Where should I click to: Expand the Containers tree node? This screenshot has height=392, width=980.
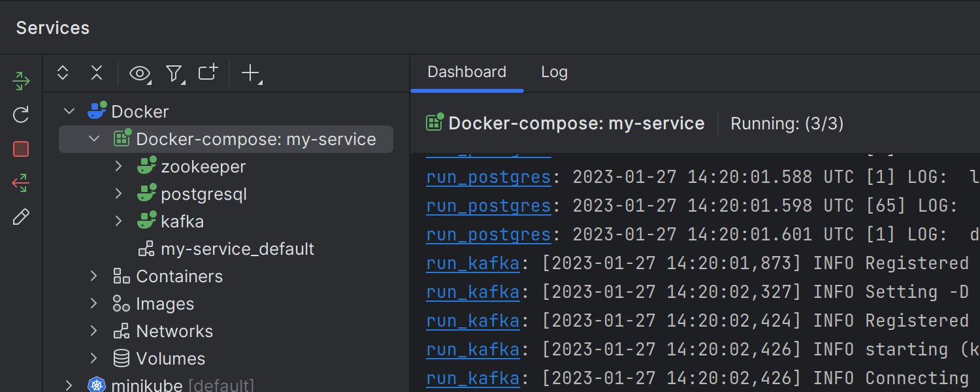coord(93,276)
